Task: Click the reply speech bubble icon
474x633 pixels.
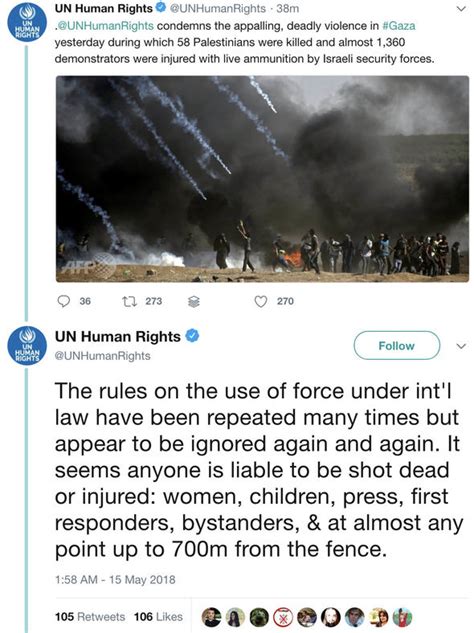Action: 63,301
